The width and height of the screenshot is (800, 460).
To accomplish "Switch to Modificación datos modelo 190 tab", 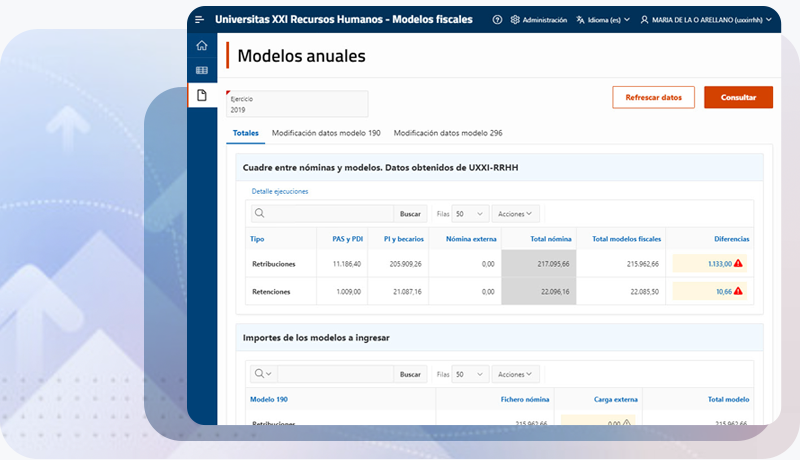I will pyautogui.click(x=326, y=133).
